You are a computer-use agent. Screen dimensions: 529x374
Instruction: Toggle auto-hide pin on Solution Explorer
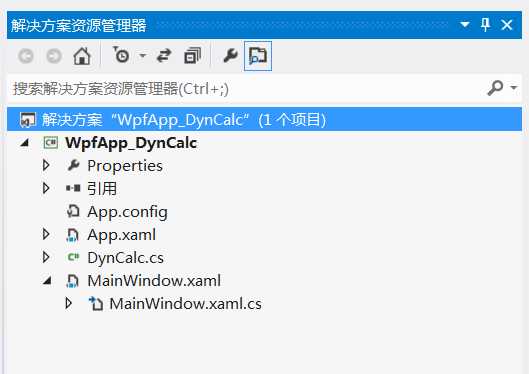pyautogui.click(x=485, y=25)
